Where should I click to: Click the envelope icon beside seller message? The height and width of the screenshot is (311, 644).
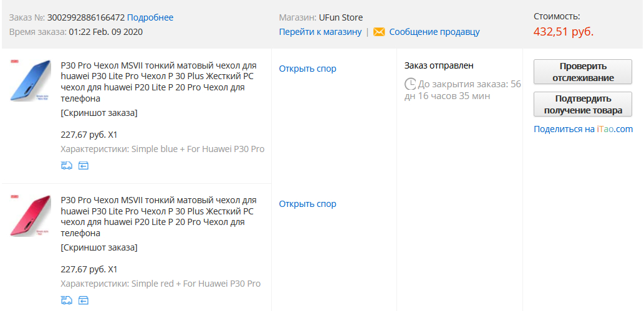379,32
